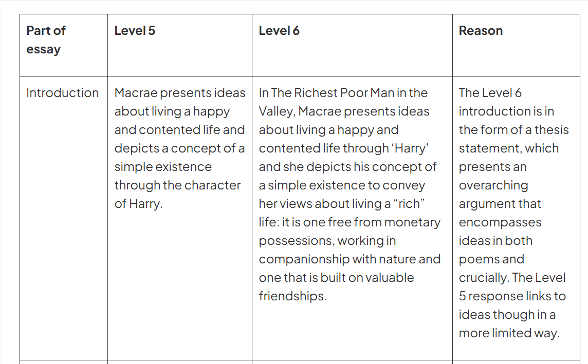
Task: Click the 'Level 6' column header
Action: 279,31
